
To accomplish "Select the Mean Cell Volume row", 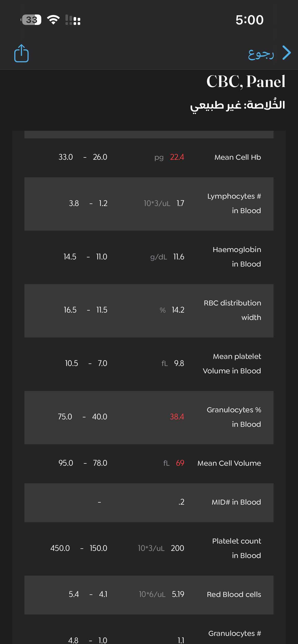I will pyautogui.click(x=149, y=464).
